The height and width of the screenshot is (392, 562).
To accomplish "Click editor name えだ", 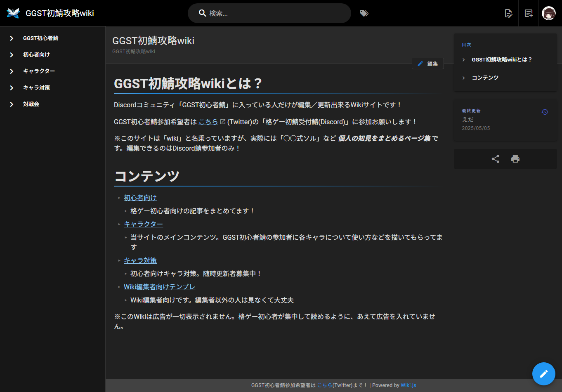I will pos(468,119).
